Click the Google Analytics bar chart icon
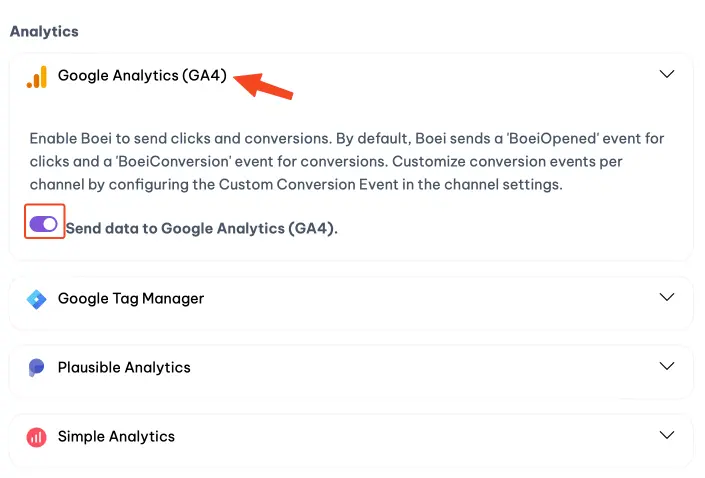 click(x=36, y=76)
